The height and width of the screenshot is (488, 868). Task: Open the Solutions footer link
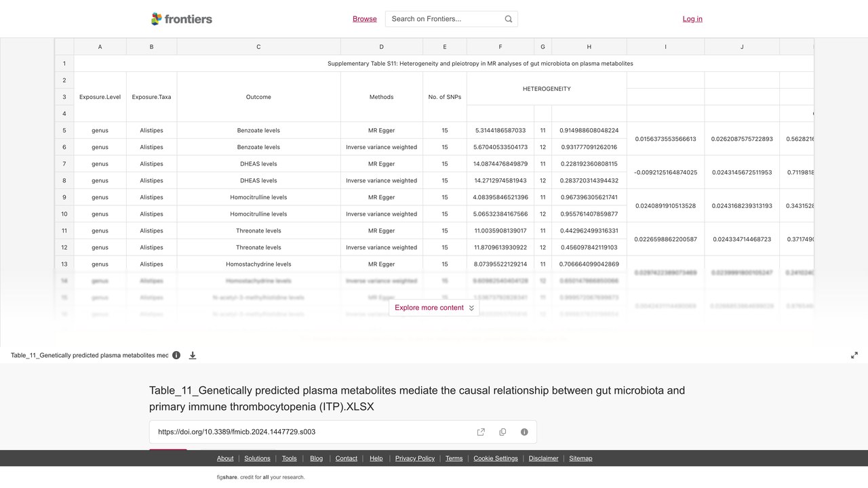pyautogui.click(x=257, y=458)
